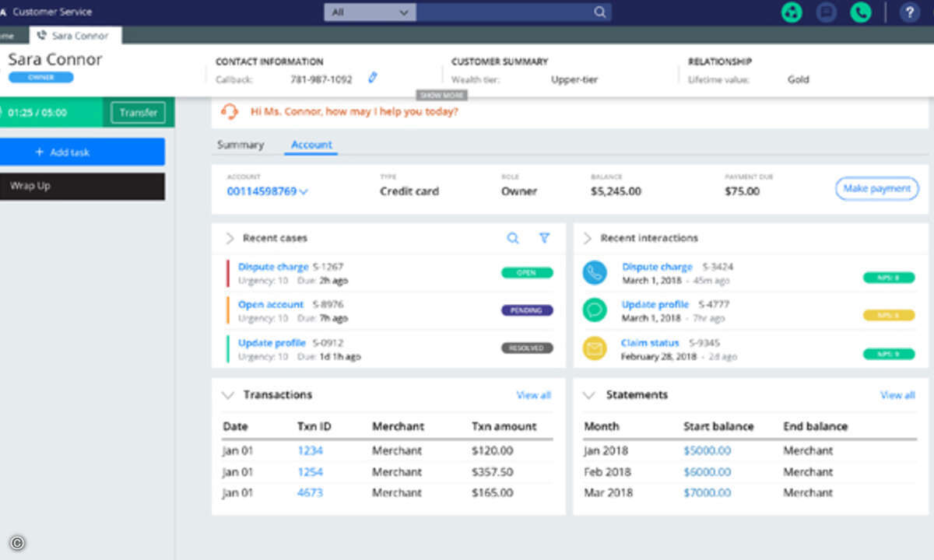The height and width of the screenshot is (560, 934).
Task: Click the Mar 2018 statement month
Action: 607,493
